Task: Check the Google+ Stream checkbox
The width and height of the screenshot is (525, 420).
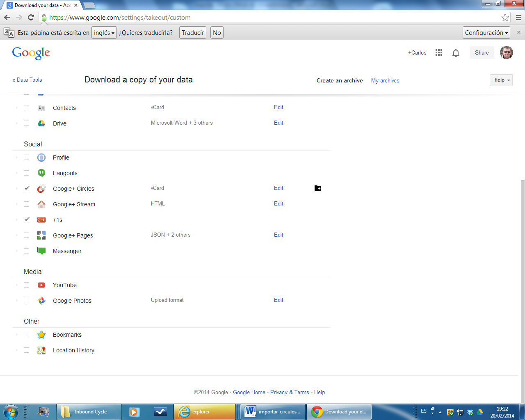Action: pos(27,204)
